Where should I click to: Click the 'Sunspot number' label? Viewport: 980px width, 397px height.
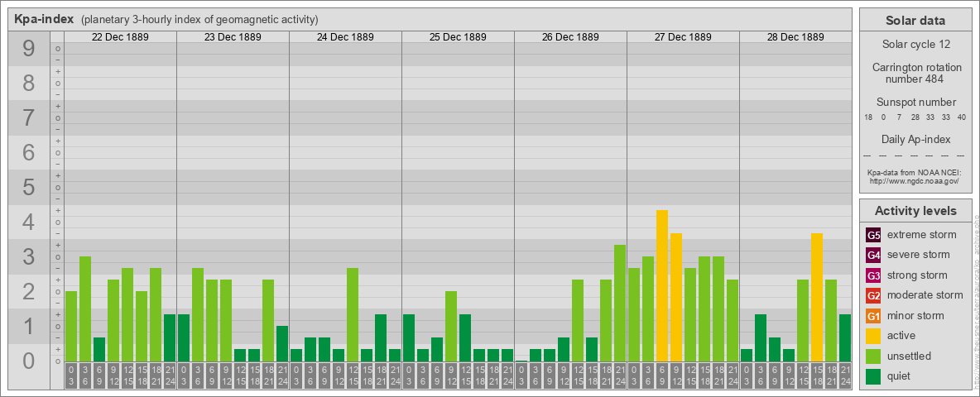click(x=915, y=103)
